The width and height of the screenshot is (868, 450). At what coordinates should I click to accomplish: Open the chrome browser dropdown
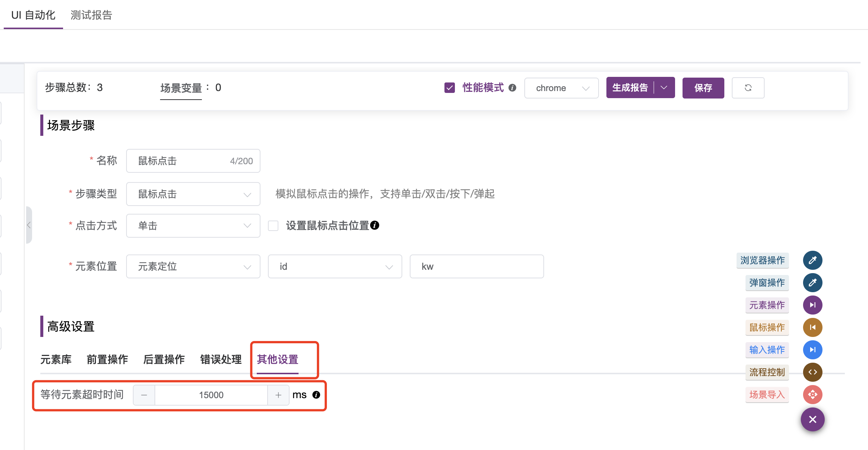click(x=561, y=88)
